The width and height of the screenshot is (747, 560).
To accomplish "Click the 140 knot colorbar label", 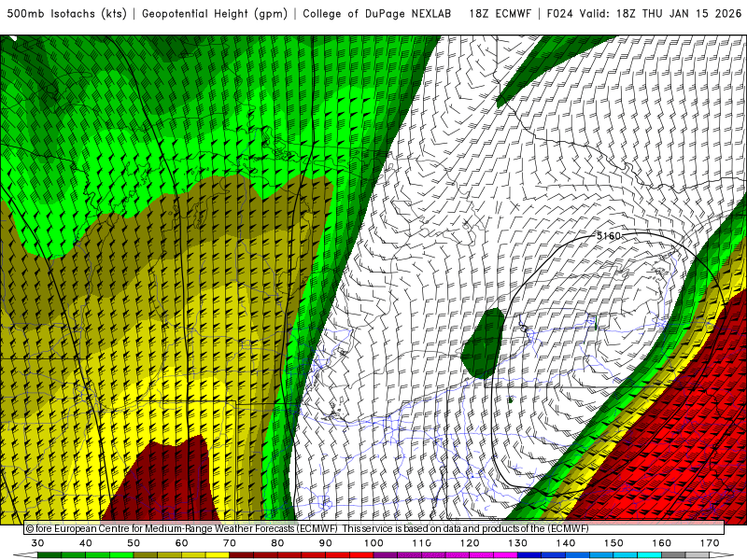I will [566, 543].
